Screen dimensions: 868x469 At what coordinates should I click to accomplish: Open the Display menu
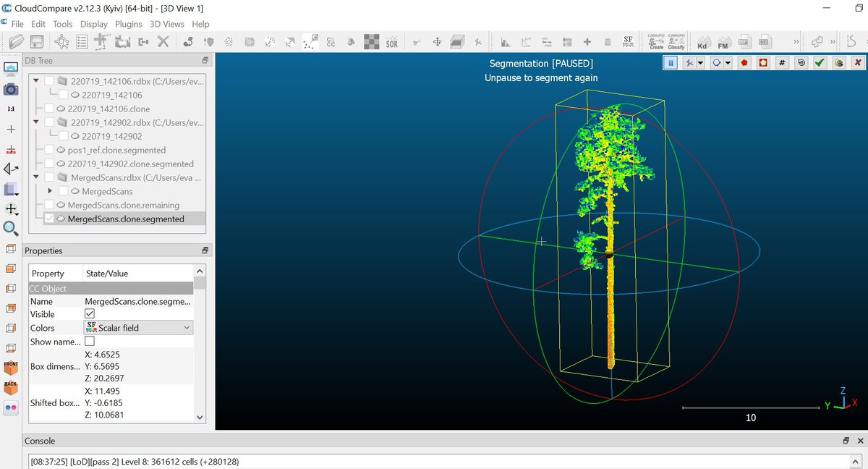point(94,24)
